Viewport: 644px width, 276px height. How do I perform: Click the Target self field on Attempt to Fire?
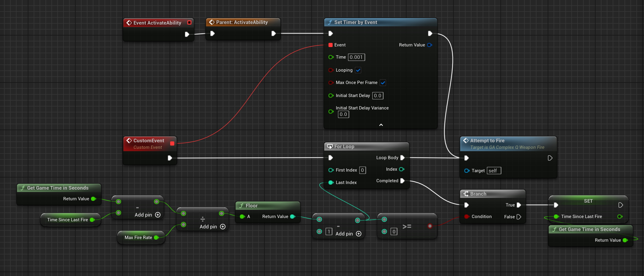coord(494,171)
